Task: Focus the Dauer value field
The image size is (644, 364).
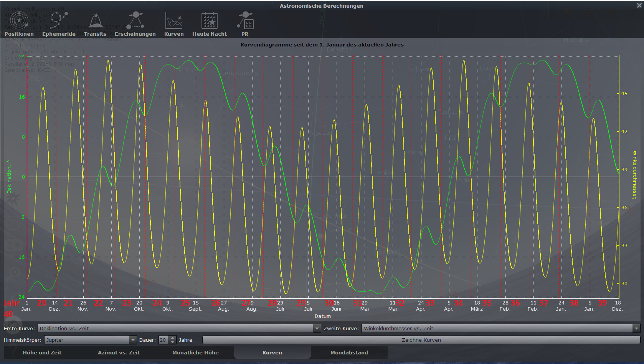Action: pos(164,340)
